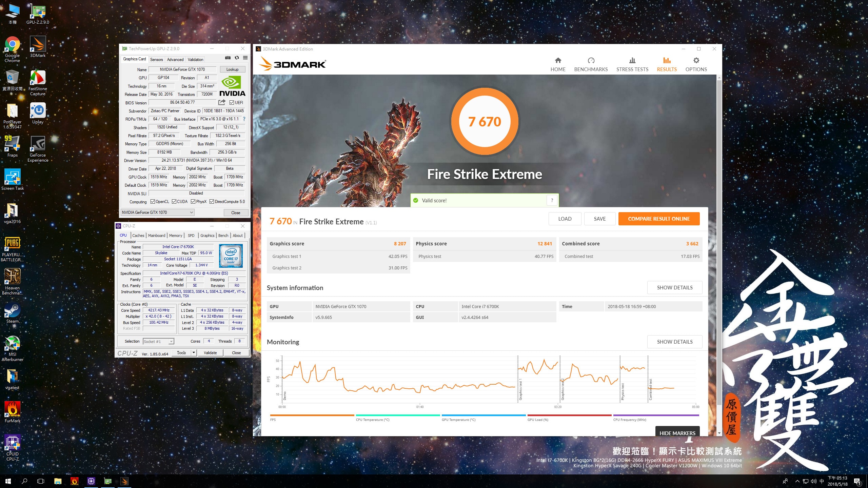Image resolution: width=868 pixels, height=488 pixels.
Task: Open the FurMark desktop icon
Action: click(x=12, y=412)
